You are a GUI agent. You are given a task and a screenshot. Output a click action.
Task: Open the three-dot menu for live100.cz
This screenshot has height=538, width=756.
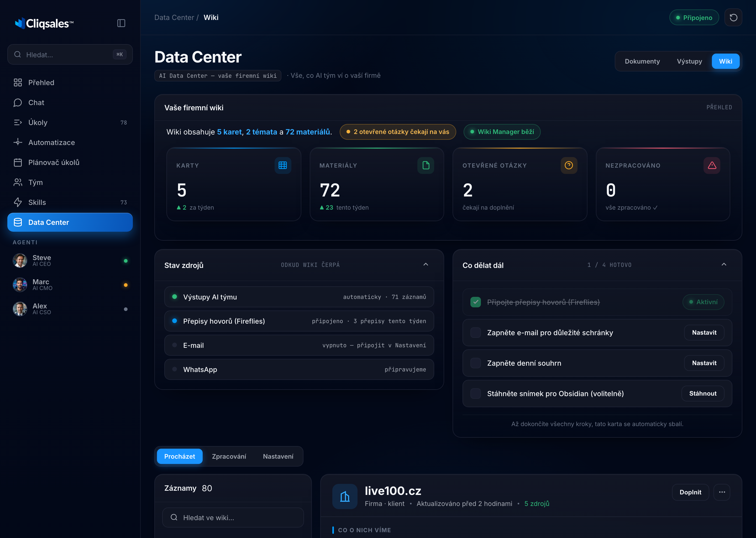click(722, 492)
